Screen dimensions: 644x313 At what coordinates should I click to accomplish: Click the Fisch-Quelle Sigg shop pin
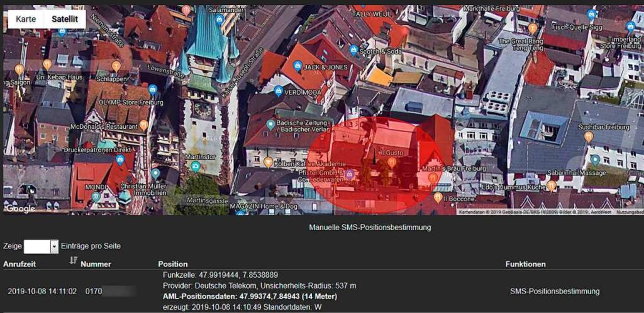pyautogui.click(x=591, y=15)
